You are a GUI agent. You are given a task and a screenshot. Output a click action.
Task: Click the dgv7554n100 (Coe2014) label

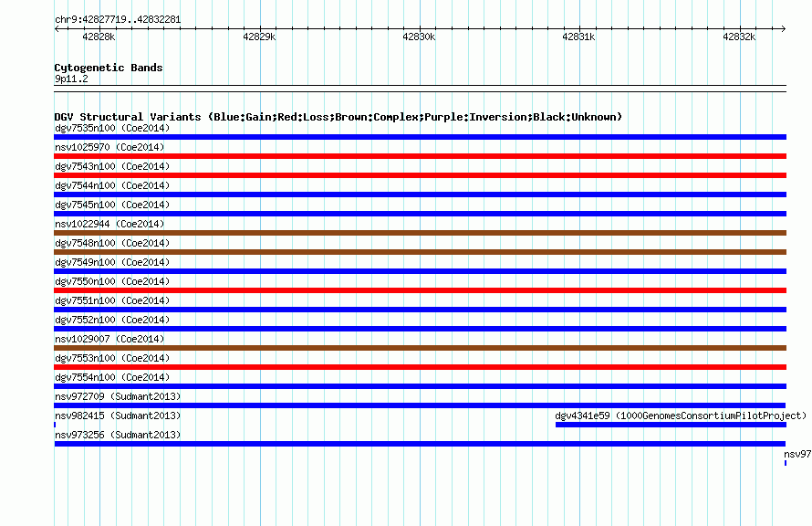(x=112, y=377)
